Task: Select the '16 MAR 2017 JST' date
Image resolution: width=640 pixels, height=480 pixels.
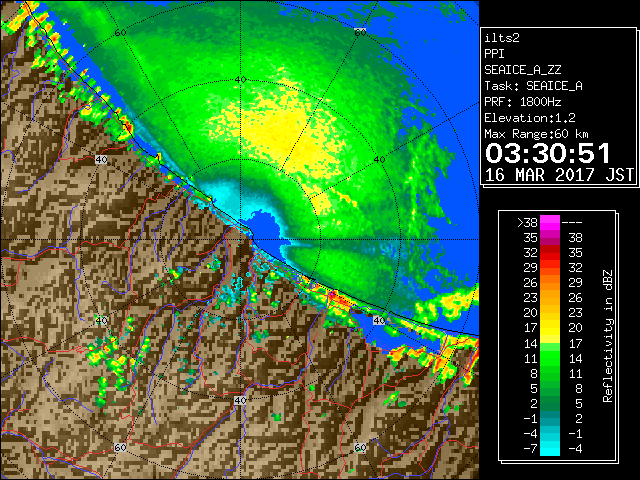Action: [559, 175]
